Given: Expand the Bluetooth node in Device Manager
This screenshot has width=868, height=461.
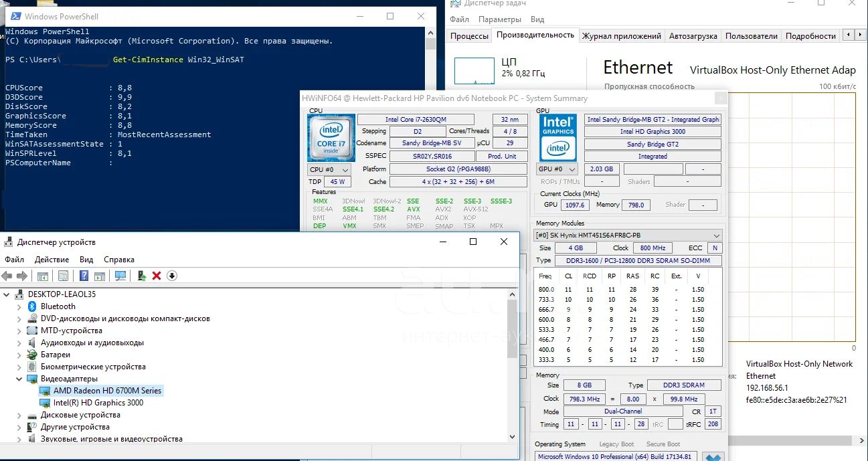Looking at the screenshot, I should pos(19,306).
